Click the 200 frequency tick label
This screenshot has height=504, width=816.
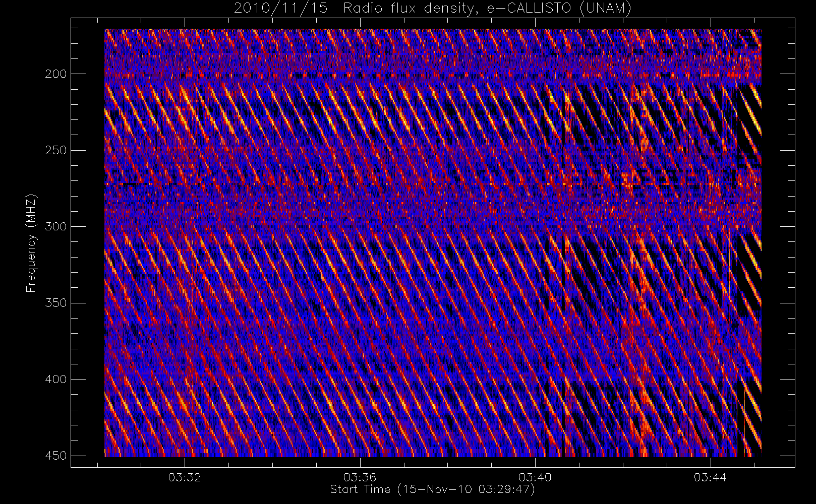point(55,74)
